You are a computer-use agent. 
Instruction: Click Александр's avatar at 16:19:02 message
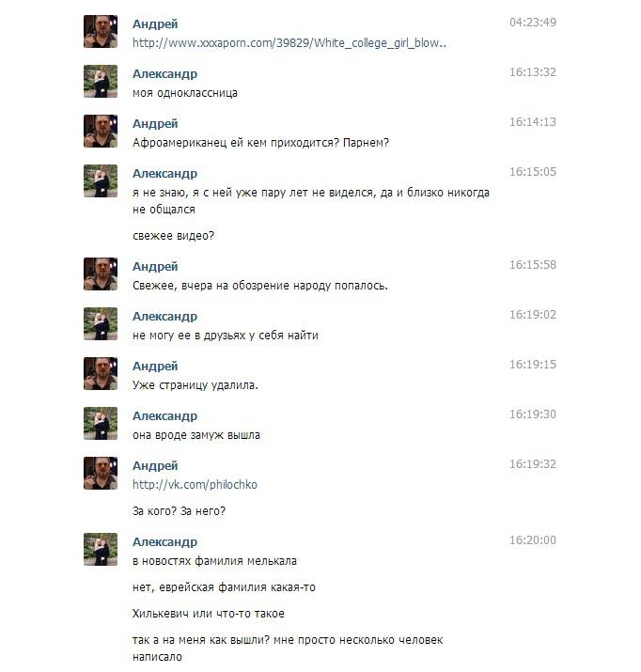[101, 323]
